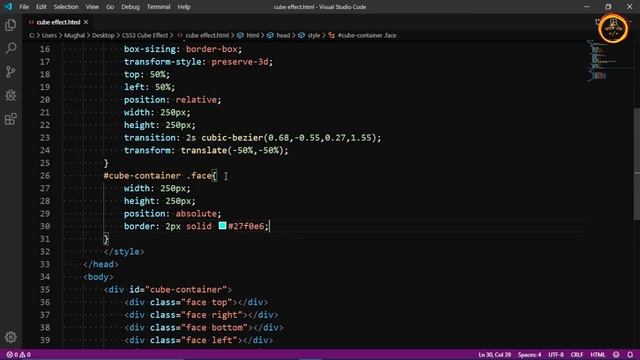Change language mode via HTML
Viewport: 640px width, 360px height.
point(598,355)
